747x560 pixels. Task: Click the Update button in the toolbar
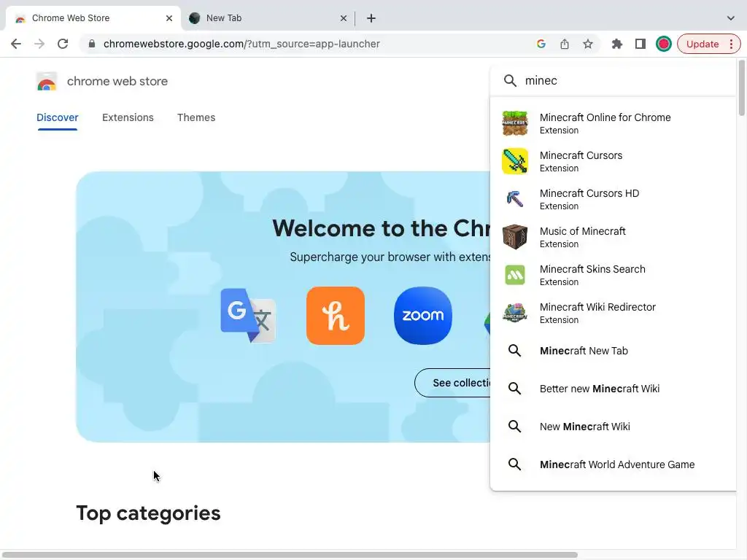[x=703, y=44]
